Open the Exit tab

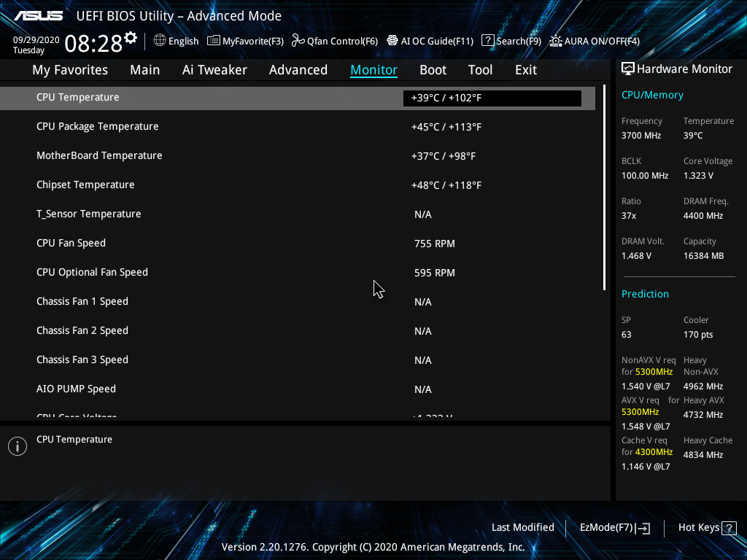pyautogui.click(x=526, y=70)
